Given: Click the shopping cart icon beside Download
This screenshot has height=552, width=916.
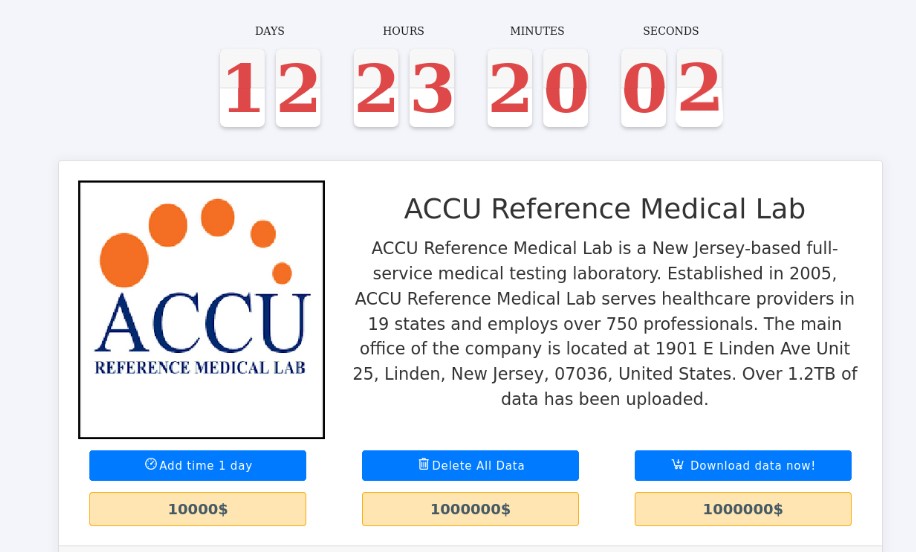Looking at the screenshot, I should click(678, 464).
